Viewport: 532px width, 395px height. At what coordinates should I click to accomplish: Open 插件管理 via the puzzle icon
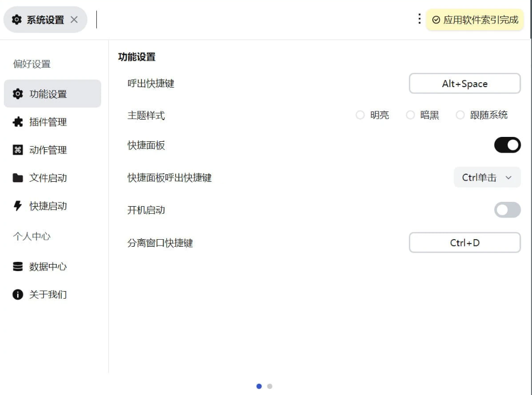point(17,122)
